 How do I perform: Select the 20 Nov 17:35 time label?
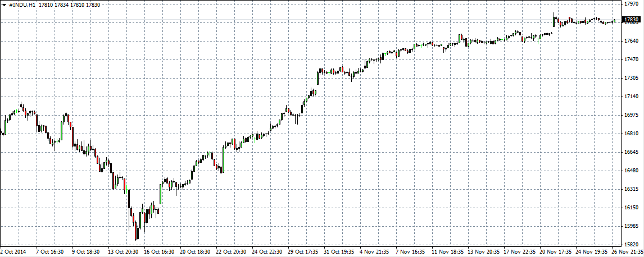[x=555, y=253]
